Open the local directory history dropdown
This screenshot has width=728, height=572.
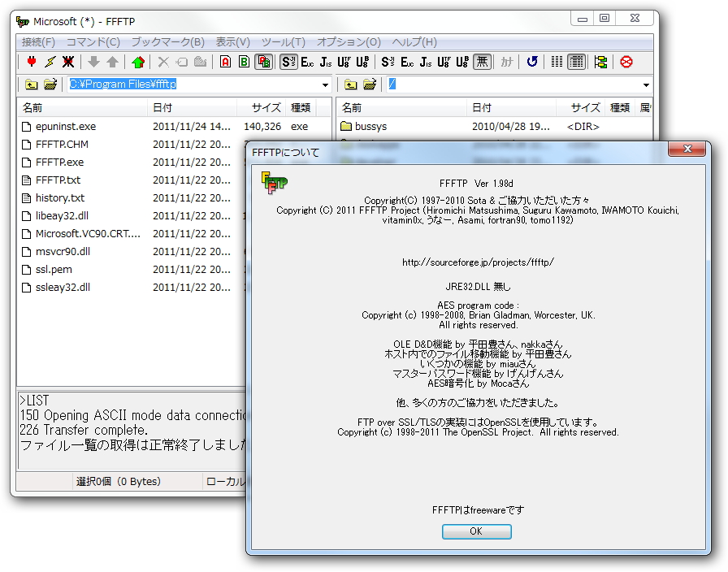tap(325, 84)
